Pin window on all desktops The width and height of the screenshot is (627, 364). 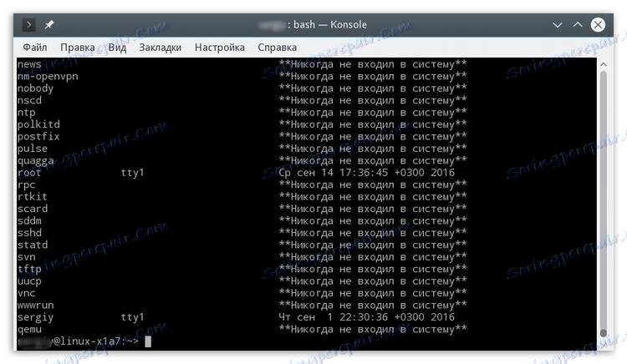click(x=48, y=25)
